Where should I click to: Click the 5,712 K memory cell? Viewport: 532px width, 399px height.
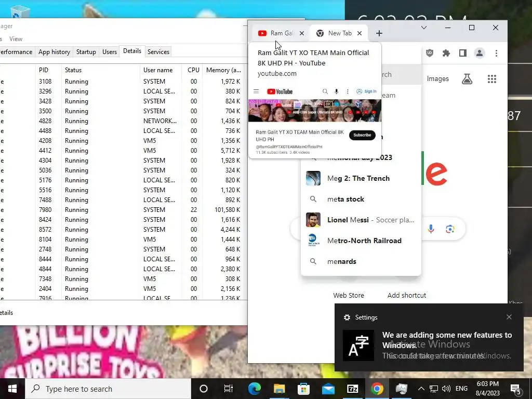[230, 151]
